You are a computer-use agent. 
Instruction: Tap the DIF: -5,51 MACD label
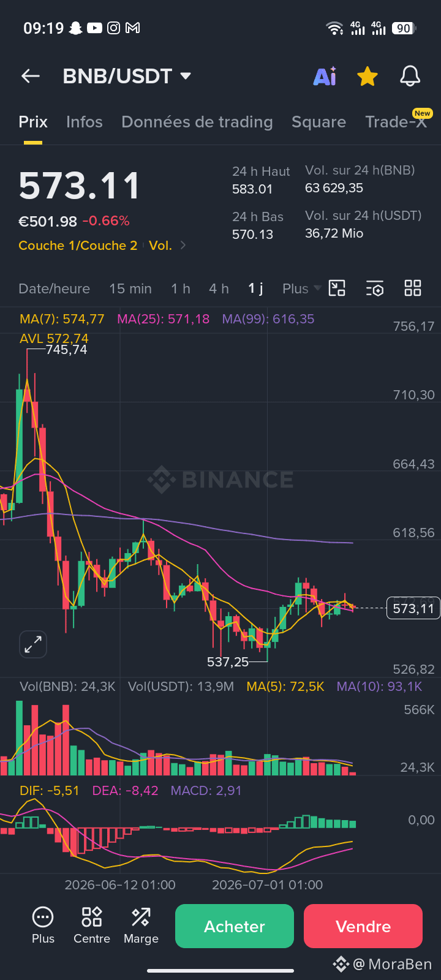50,791
